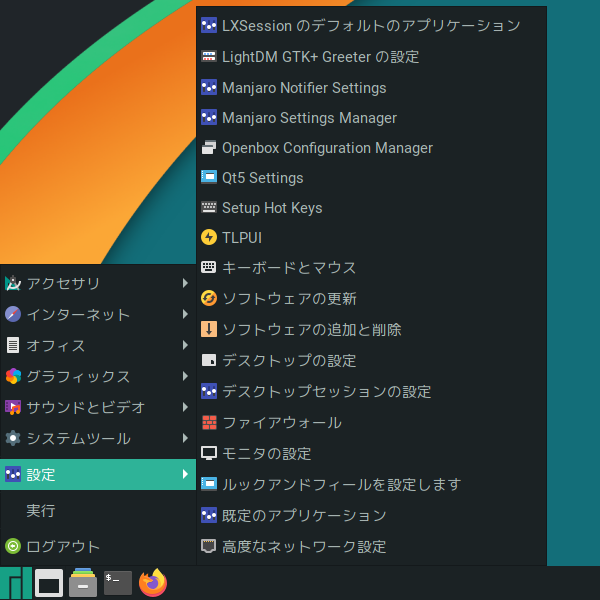Click the Qt5 Settings icon
The height and width of the screenshot is (600, 600).
coord(209,178)
